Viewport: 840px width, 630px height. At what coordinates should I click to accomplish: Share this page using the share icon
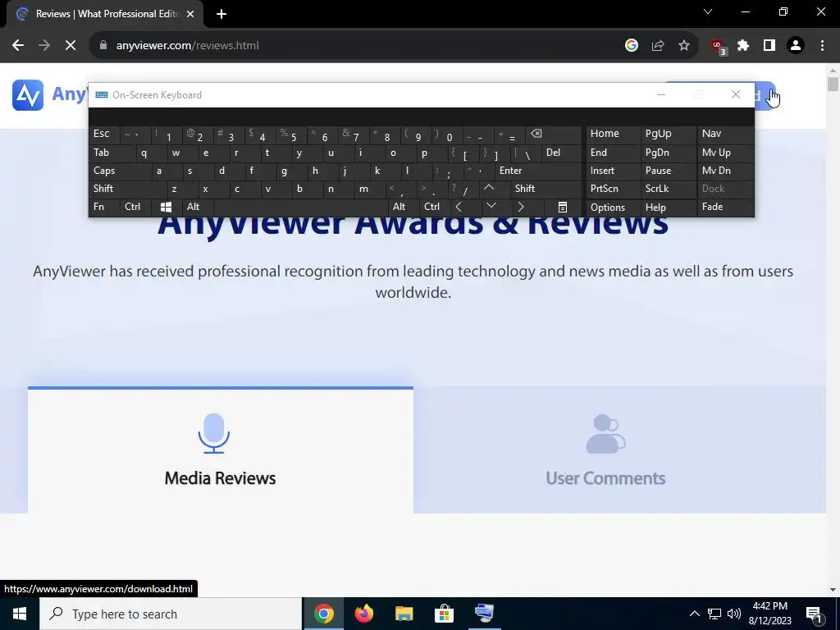[x=658, y=46]
